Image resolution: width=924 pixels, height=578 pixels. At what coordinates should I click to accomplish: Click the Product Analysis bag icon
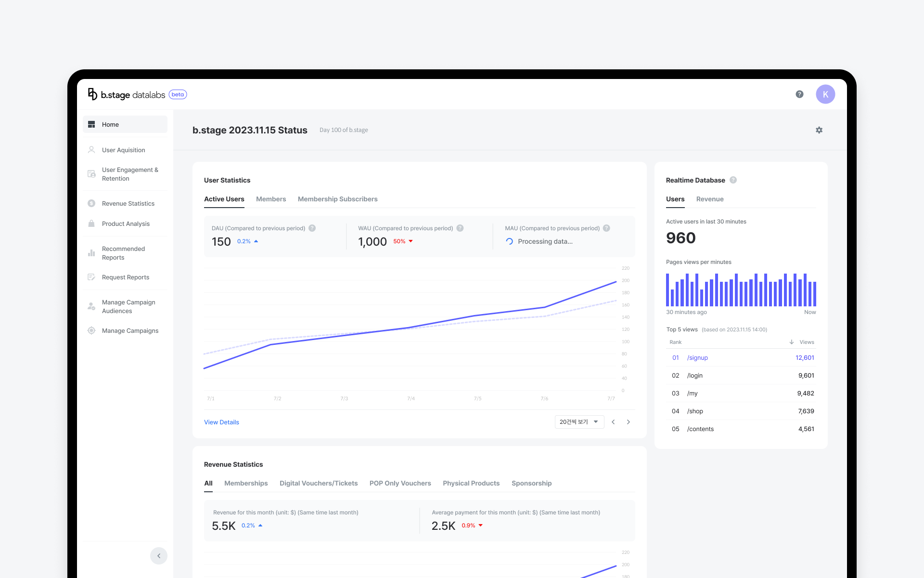(91, 223)
